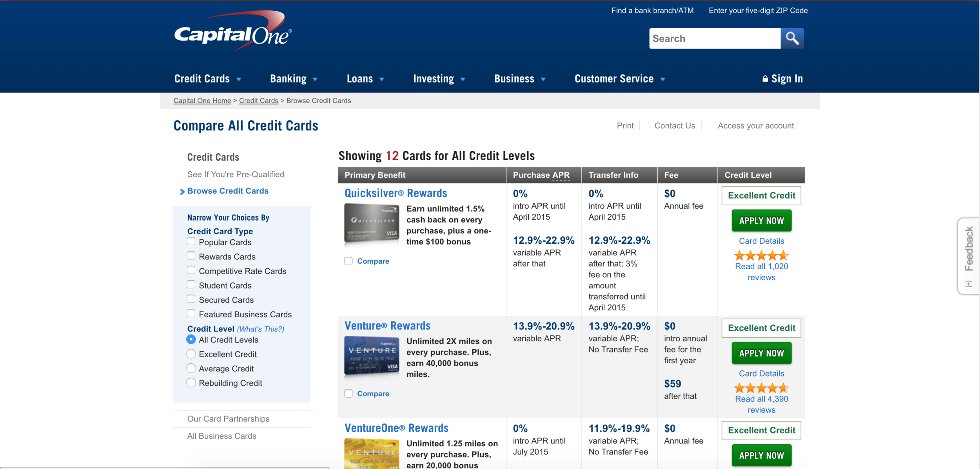
Task: Click into the Search text field
Action: click(x=714, y=38)
